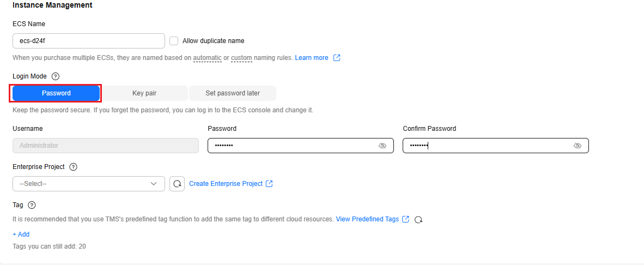Click the custom naming rule term

coord(241,58)
